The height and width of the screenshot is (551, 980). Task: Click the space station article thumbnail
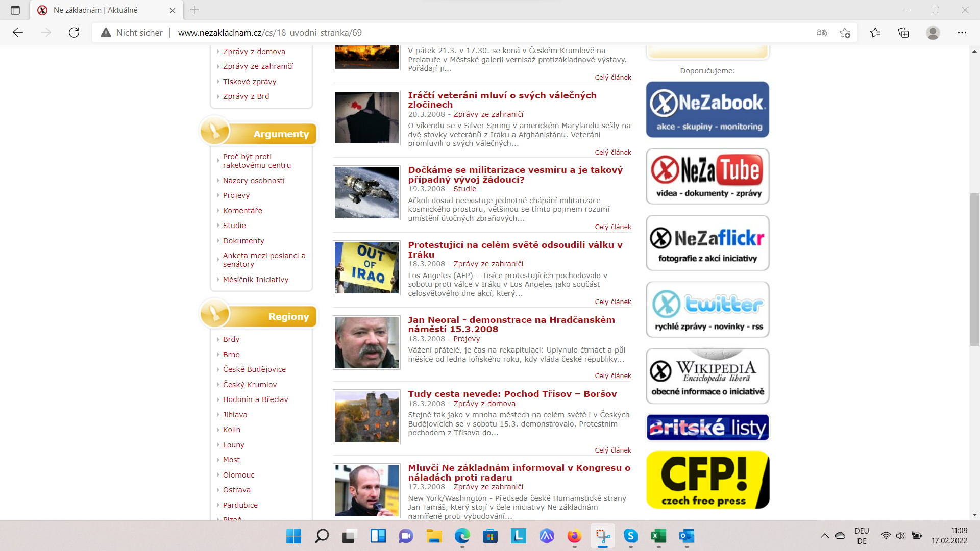click(366, 193)
